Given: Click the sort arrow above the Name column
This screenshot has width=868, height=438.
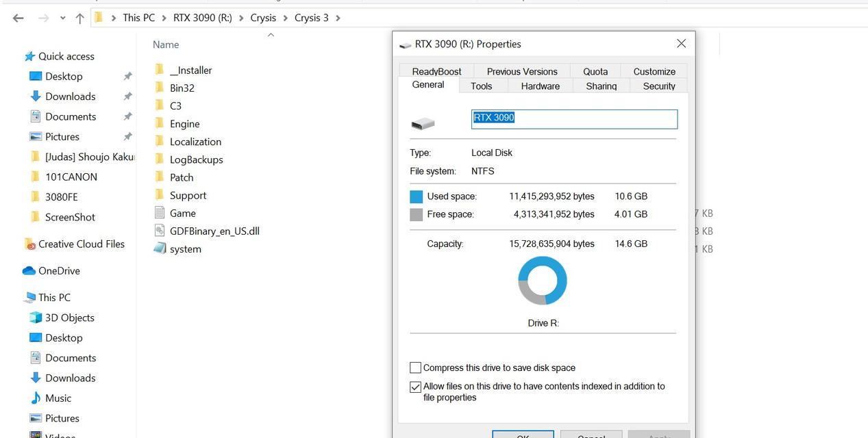Looking at the screenshot, I should [271, 35].
